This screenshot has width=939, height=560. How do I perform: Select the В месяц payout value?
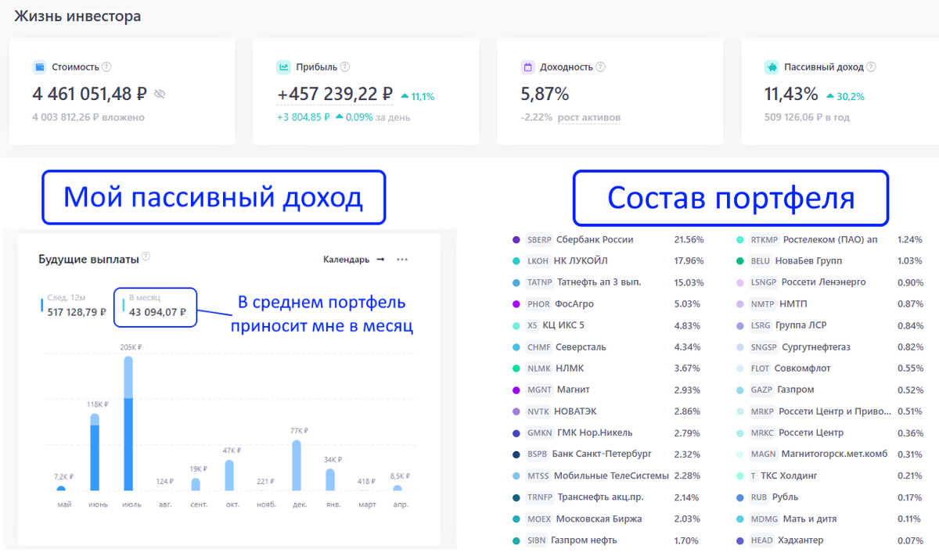pyautogui.click(x=158, y=312)
